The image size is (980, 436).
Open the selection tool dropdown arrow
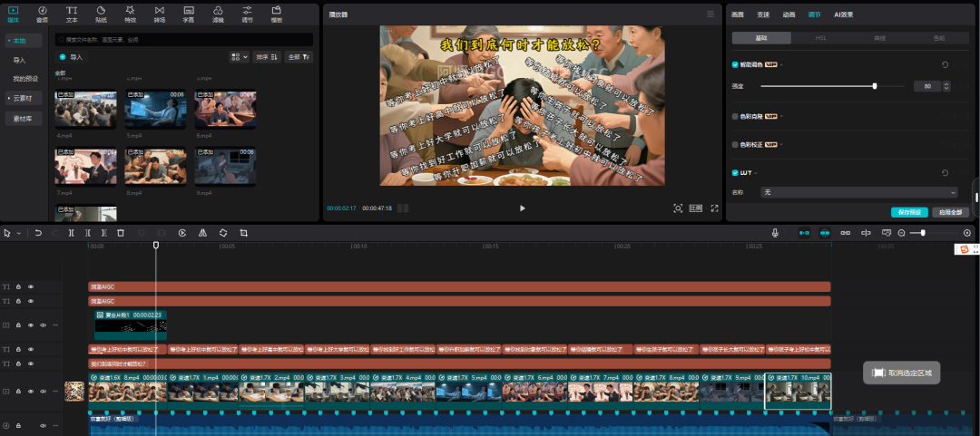coord(19,233)
